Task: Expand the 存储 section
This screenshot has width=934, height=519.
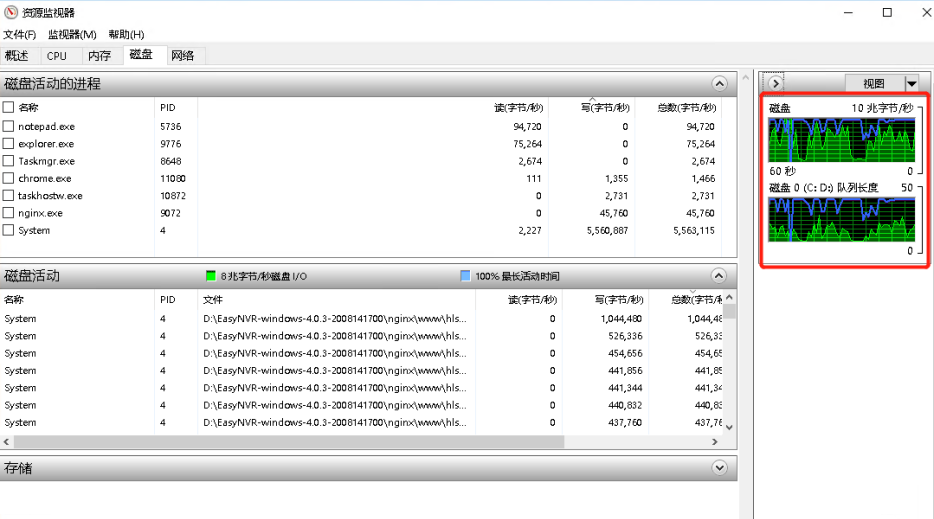Action: pyautogui.click(x=720, y=468)
